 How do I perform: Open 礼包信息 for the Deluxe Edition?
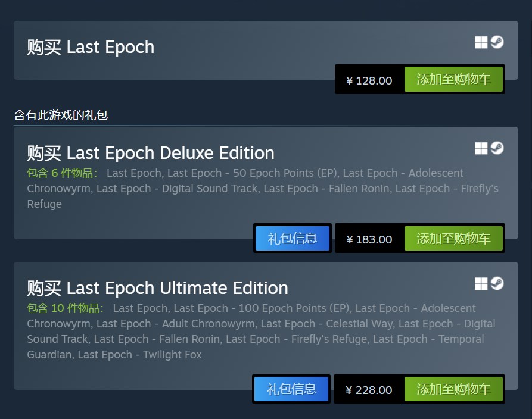click(293, 239)
